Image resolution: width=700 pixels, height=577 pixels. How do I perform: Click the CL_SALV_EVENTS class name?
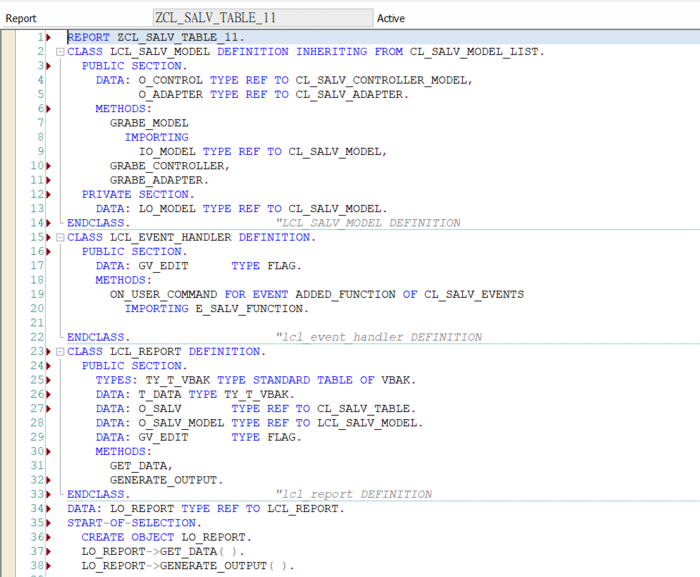(x=474, y=295)
